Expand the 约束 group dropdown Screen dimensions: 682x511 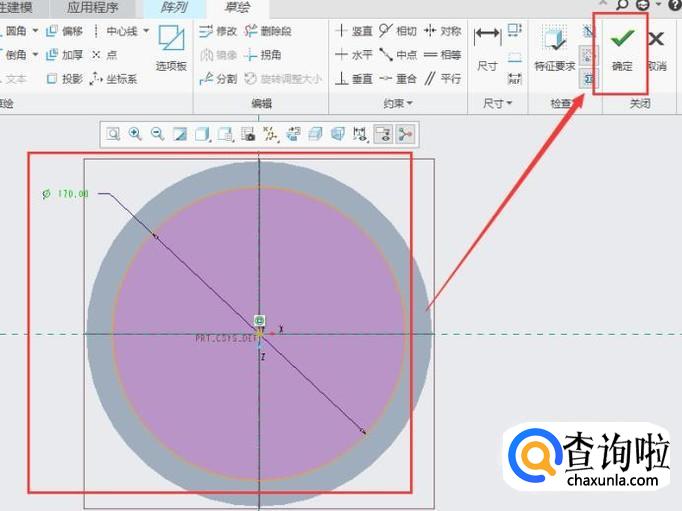tap(398, 104)
